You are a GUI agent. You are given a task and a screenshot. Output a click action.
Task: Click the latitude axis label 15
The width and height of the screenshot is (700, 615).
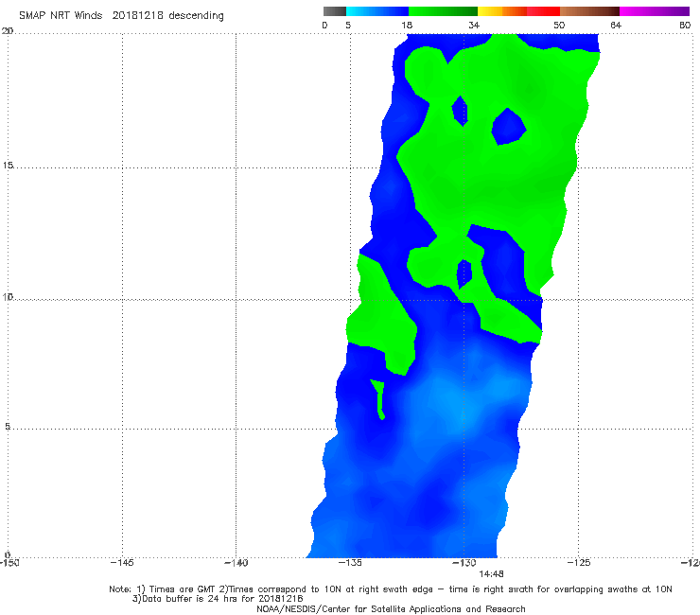[8, 166]
